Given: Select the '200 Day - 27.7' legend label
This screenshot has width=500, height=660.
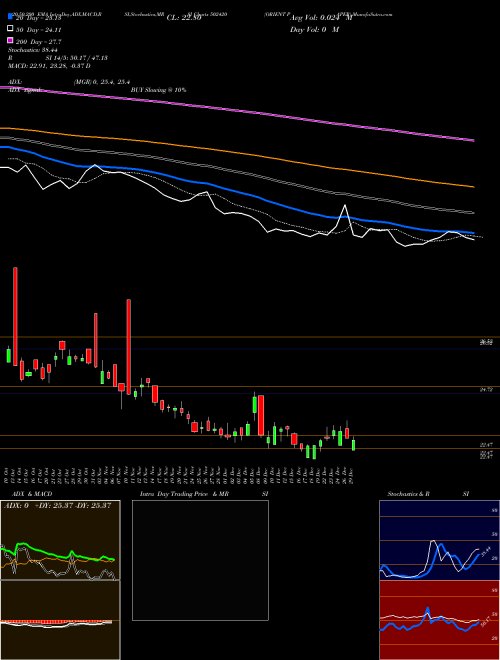Looking at the screenshot, I should pos(38,42).
